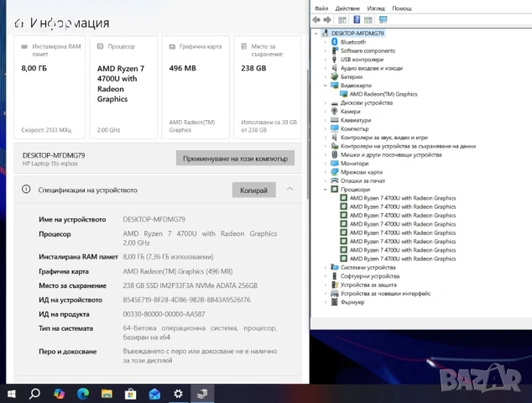Expand the Bluetooth category
532x403 pixels.
[326, 42]
